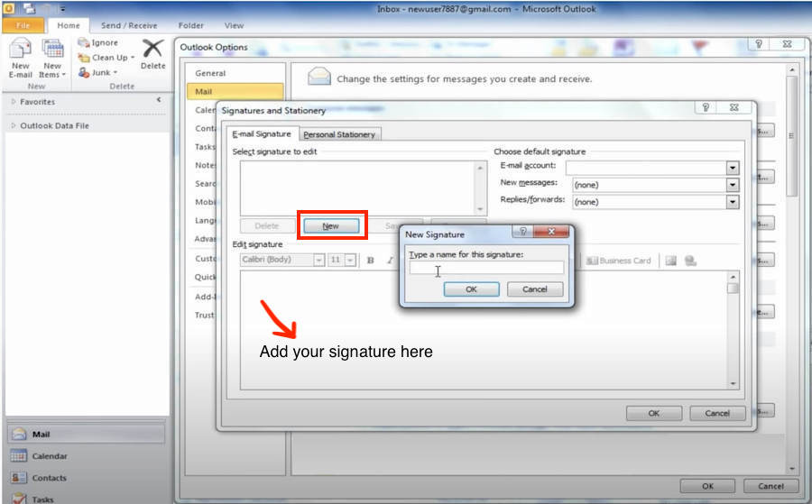Switch to the Home ribbon tab
The width and height of the screenshot is (812, 504).
point(69,25)
